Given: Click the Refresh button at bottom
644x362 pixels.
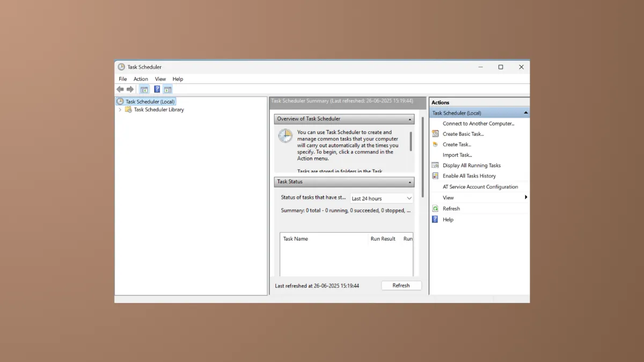Looking at the screenshot, I should (401, 285).
